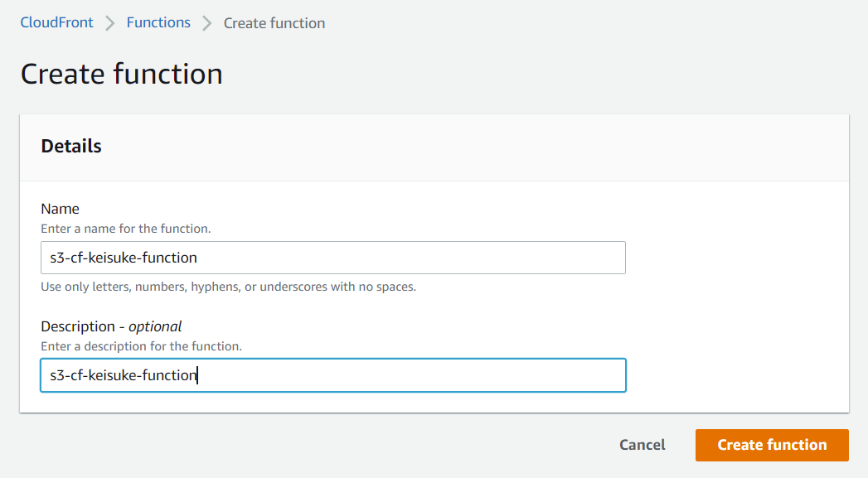Click inside the Description input field
The width and height of the screenshot is (868, 478).
[x=332, y=375]
